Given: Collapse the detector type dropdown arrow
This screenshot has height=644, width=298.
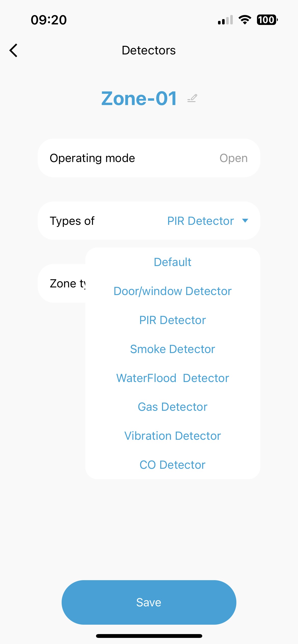Looking at the screenshot, I should pos(245,221).
